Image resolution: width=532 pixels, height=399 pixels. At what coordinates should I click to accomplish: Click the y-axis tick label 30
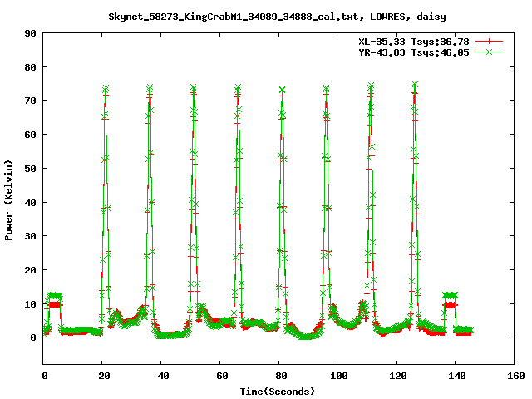pyautogui.click(x=30, y=236)
